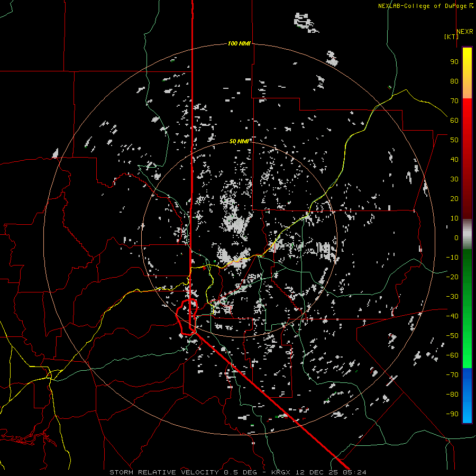Click the NEXR label above the color bar
This screenshot has width=476, height=476.
464,32
